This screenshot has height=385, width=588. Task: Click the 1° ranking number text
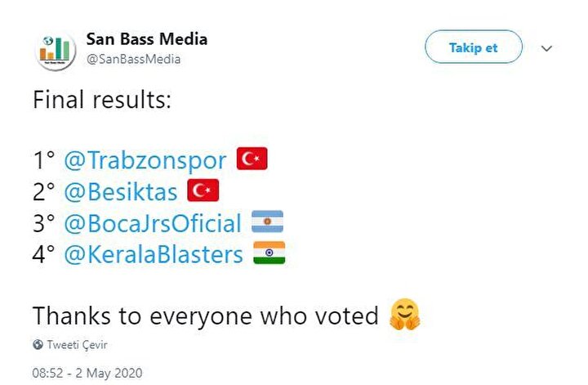coord(43,160)
